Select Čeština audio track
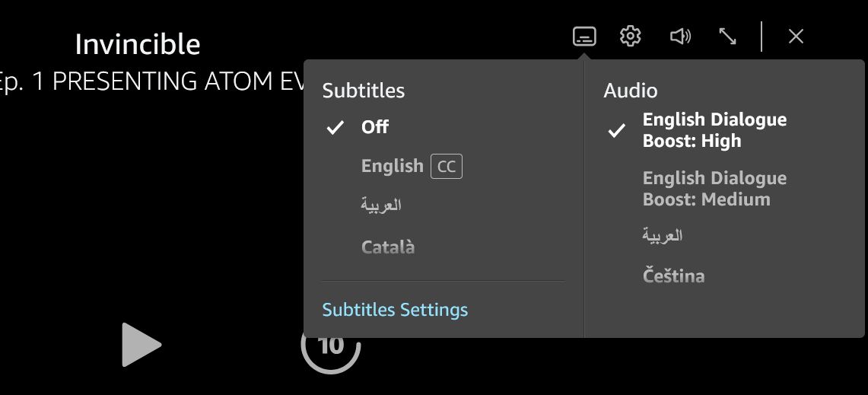The width and height of the screenshot is (868, 395). (x=673, y=276)
